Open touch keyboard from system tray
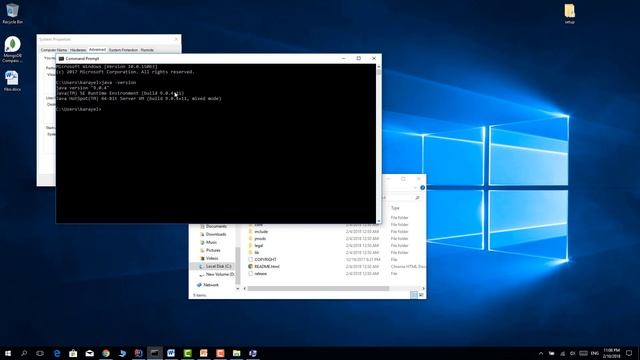Screen dimensions: 640x360 click(583, 353)
